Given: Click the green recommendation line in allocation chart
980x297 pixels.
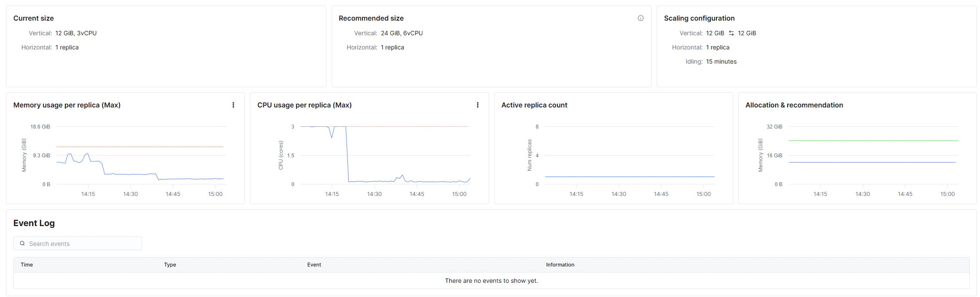Looking at the screenshot, I should tap(873, 141).
